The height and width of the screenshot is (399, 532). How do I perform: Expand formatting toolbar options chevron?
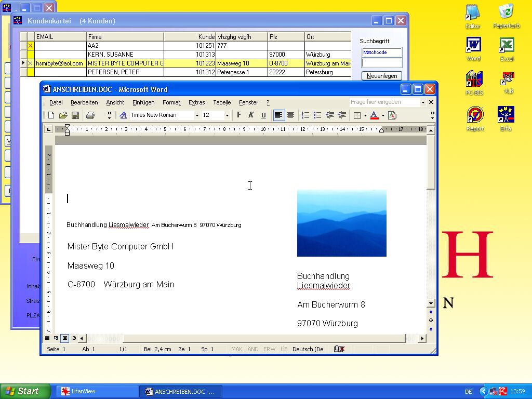click(432, 115)
